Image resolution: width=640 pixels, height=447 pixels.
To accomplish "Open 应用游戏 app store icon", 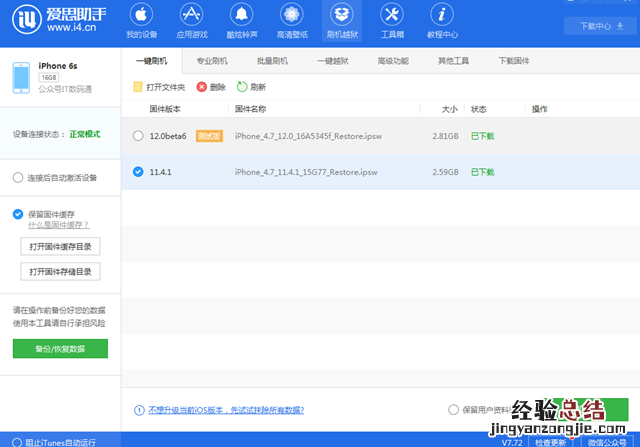I will point(191,14).
